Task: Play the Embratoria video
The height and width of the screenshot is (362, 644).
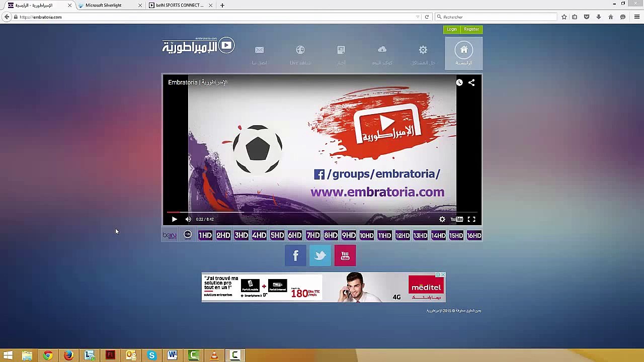Action: pyautogui.click(x=174, y=219)
